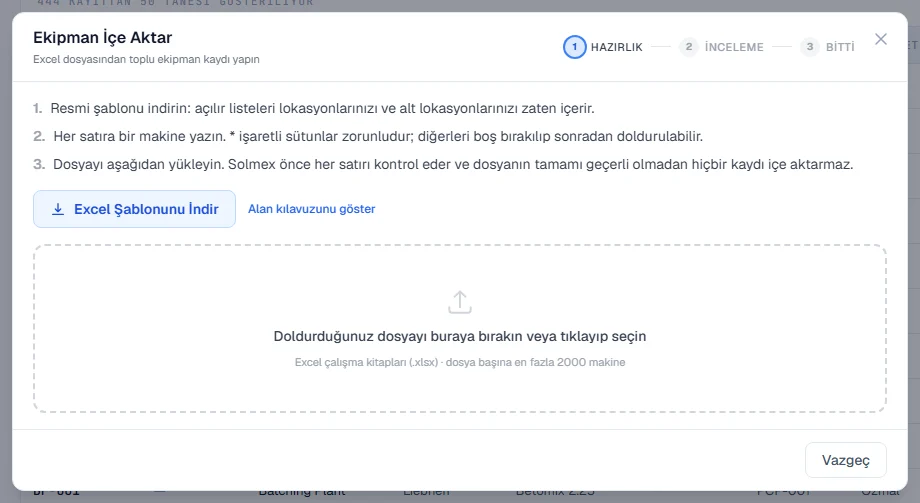920x503 pixels.
Task: Cancel the import with the Vazgeç button
Action: pyautogui.click(x=845, y=460)
